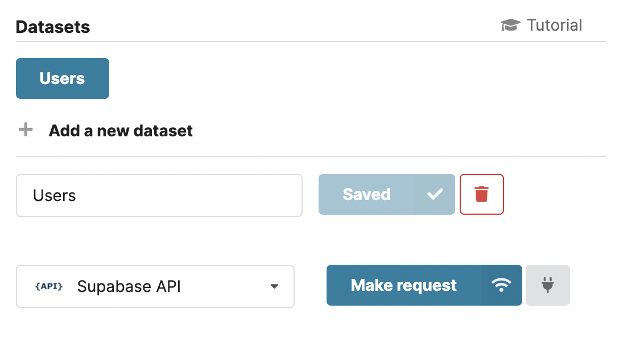Select the Users dataset tab
This screenshot has width=644, height=342.
pos(62,78)
